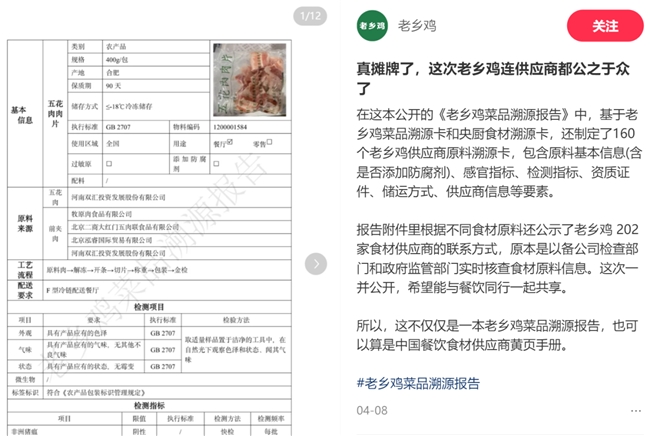Click the process flow 原料肉→解冻 text
The image size is (650, 436).
coord(117,270)
